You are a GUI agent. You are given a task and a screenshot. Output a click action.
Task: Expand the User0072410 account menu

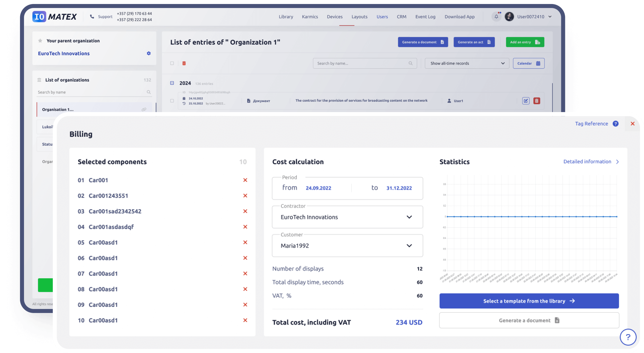550,17
